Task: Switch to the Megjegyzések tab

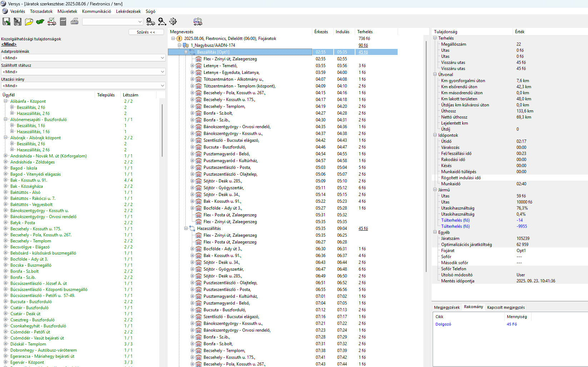Action: (447, 307)
